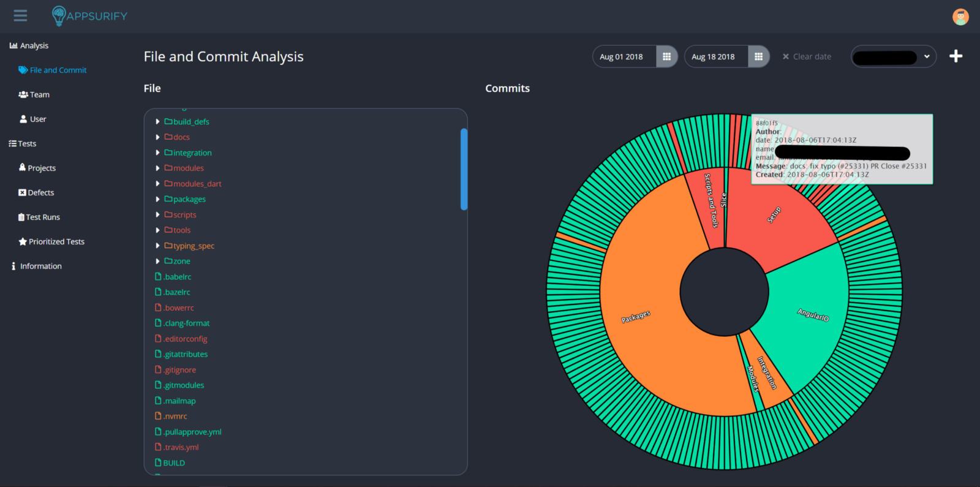The image size is (980, 487).
Task: Open the redacted project dropdown
Action: pyautogui.click(x=893, y=57)
